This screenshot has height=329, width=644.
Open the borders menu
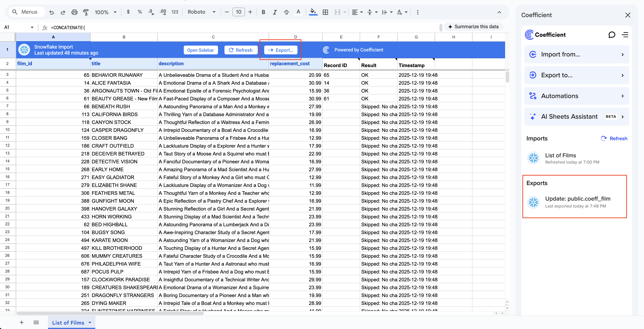click(325, 12)
